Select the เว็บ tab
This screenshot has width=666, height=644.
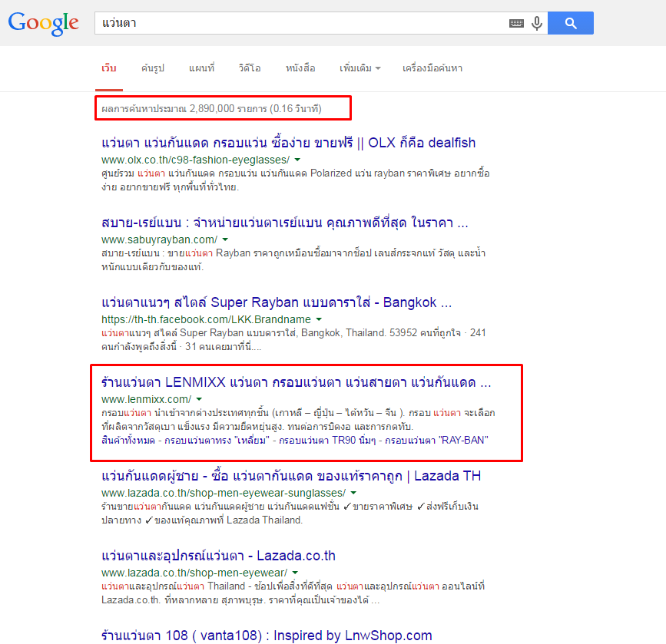(x=109, y=68)
